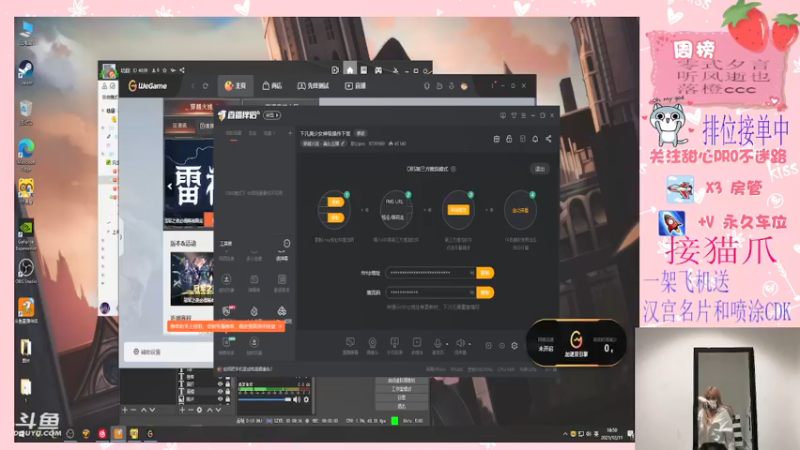This screenshot has height=450, width=800.
Task: Open WeGame 直播 tab
Action: click(x=356, y=86)
